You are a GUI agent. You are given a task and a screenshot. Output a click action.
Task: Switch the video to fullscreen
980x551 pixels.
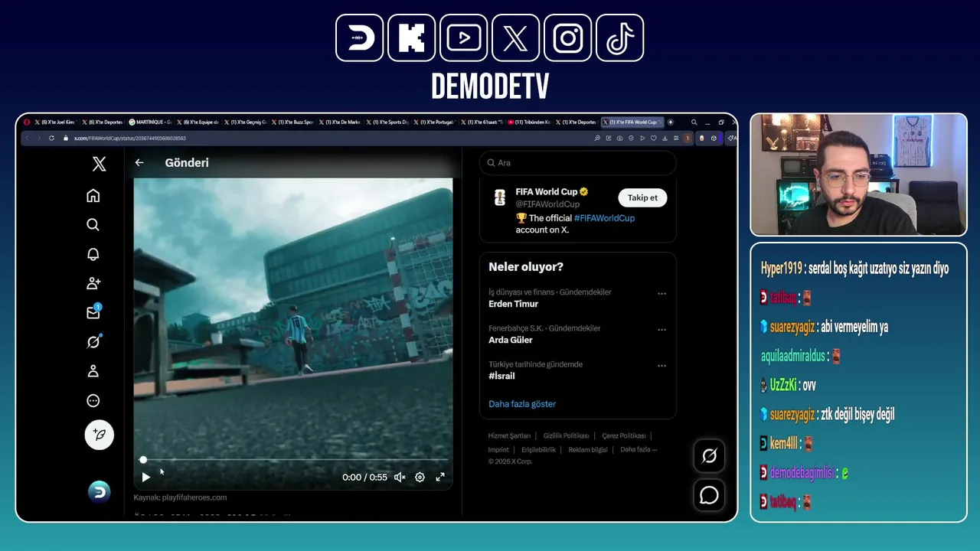tap(440, 478)
